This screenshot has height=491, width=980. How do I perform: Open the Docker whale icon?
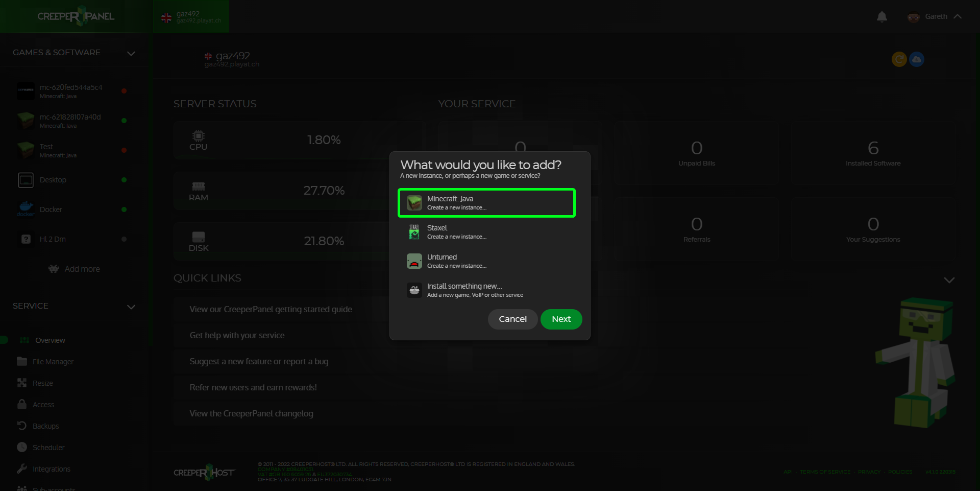26,209
